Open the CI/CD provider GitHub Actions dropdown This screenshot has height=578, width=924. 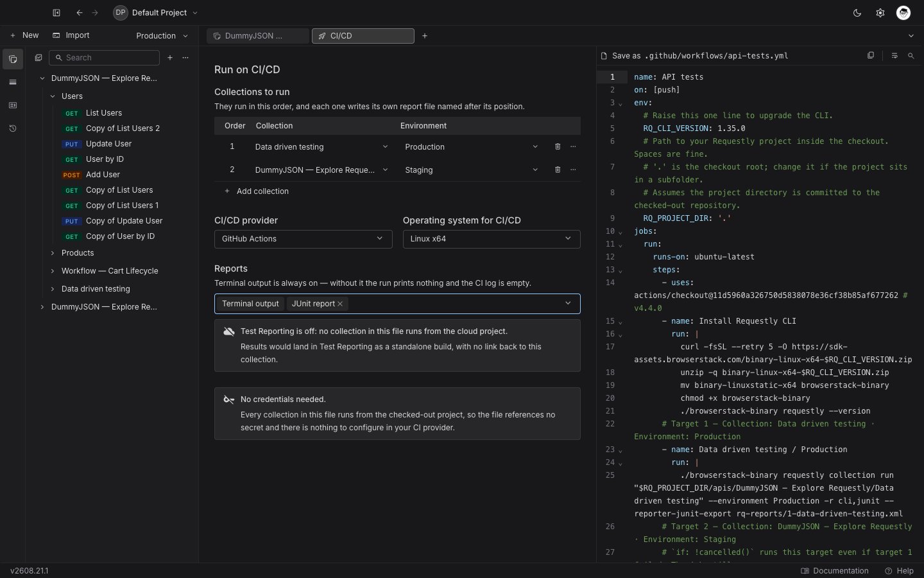(x=303, y=239)
